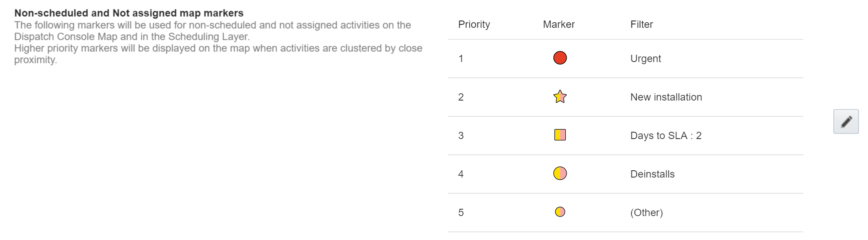The image size is (868, 240).
Task: Select the Deinstalls filter label
Action: tap(652, 174)
